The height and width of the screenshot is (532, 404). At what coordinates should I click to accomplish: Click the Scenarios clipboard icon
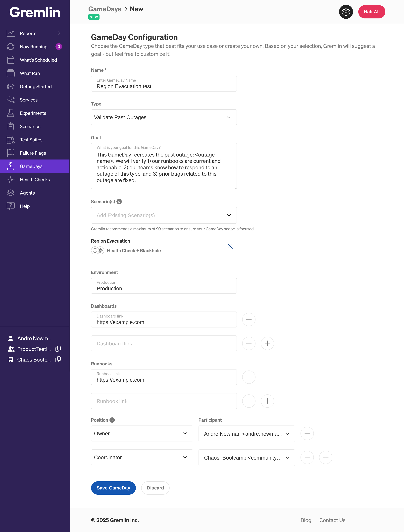pos(11,126)
